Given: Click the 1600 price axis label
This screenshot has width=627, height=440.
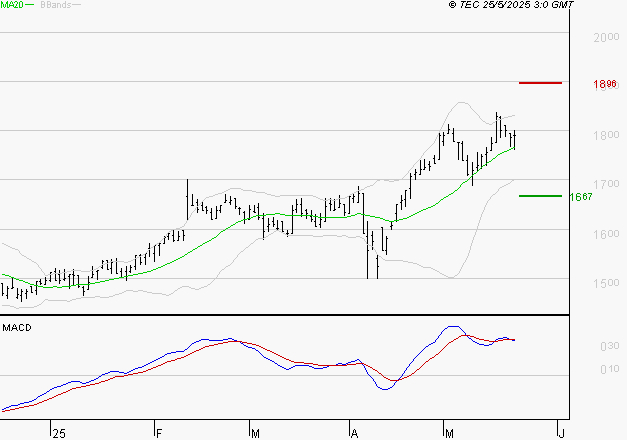Looking at the screenshot, I should tap(606, 234).
